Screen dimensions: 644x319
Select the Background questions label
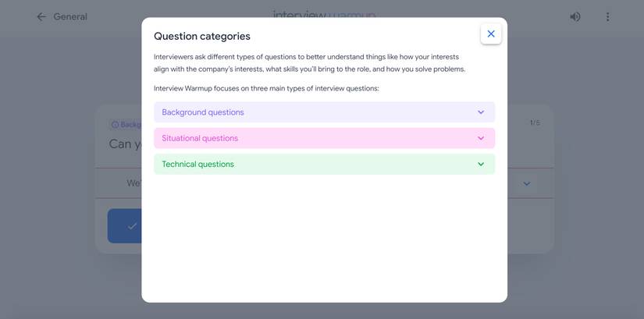pyautogui.click(x=203, y=112)
